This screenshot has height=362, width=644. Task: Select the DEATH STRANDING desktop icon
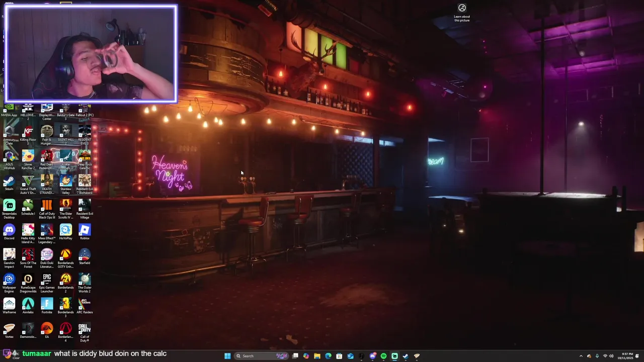click(47, 185)
